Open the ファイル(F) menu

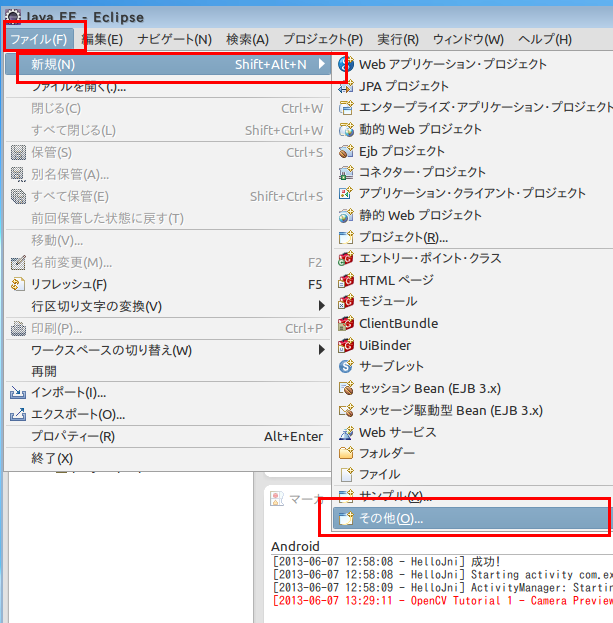click(39, 39)
